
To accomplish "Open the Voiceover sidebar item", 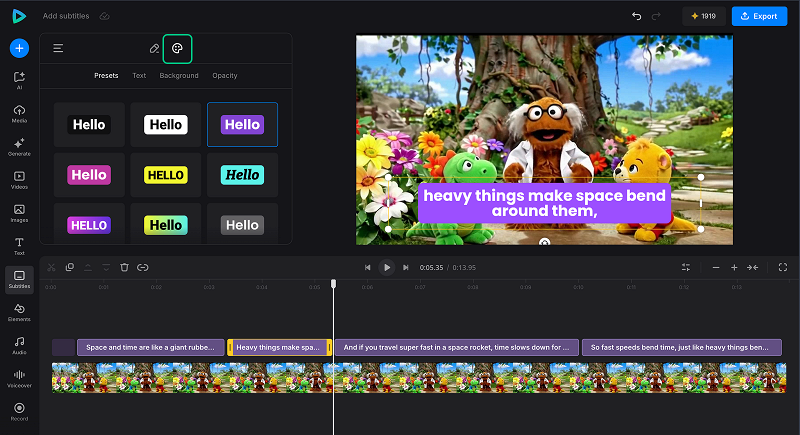I will [x=19, y=379].
